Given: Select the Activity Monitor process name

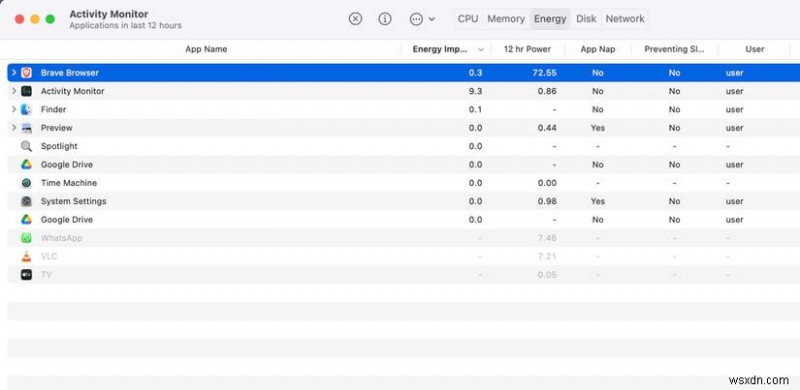Looking at the screenshot, I should tap(72, 91).
